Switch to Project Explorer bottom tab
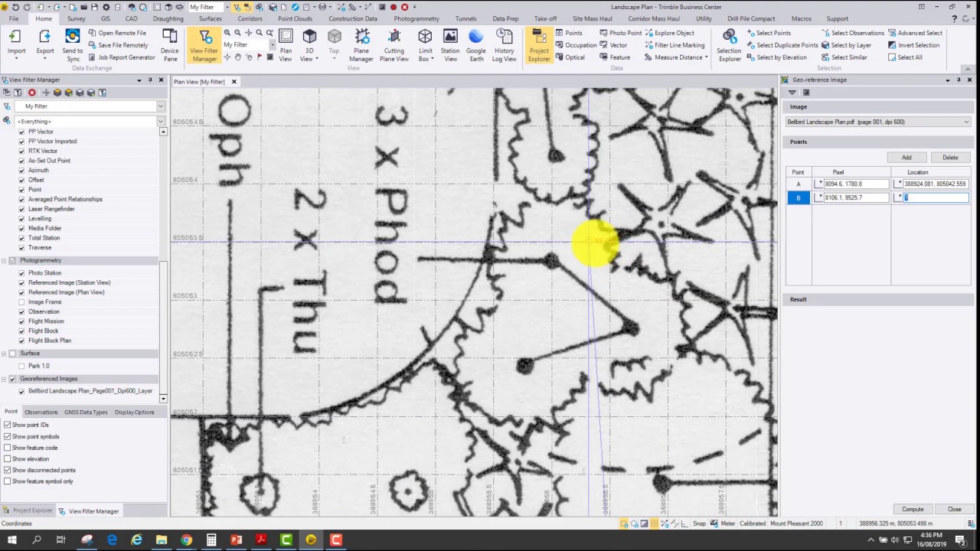980x551 pixels. [28, 510]
